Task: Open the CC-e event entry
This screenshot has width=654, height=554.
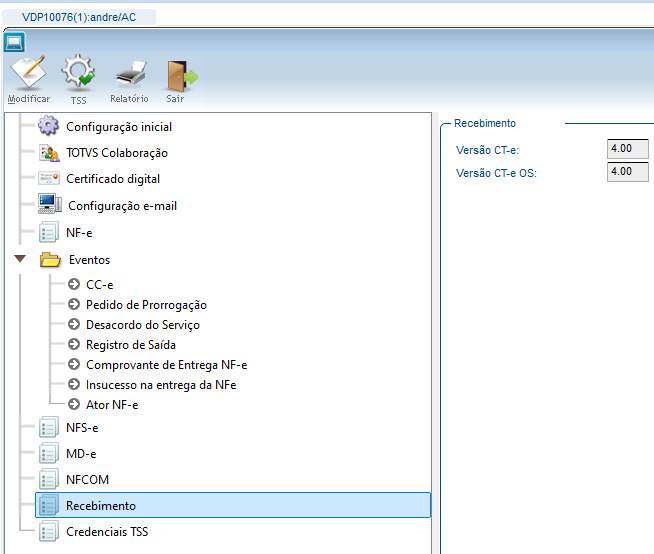Action: pyautogui.click(x=99, y=285)
